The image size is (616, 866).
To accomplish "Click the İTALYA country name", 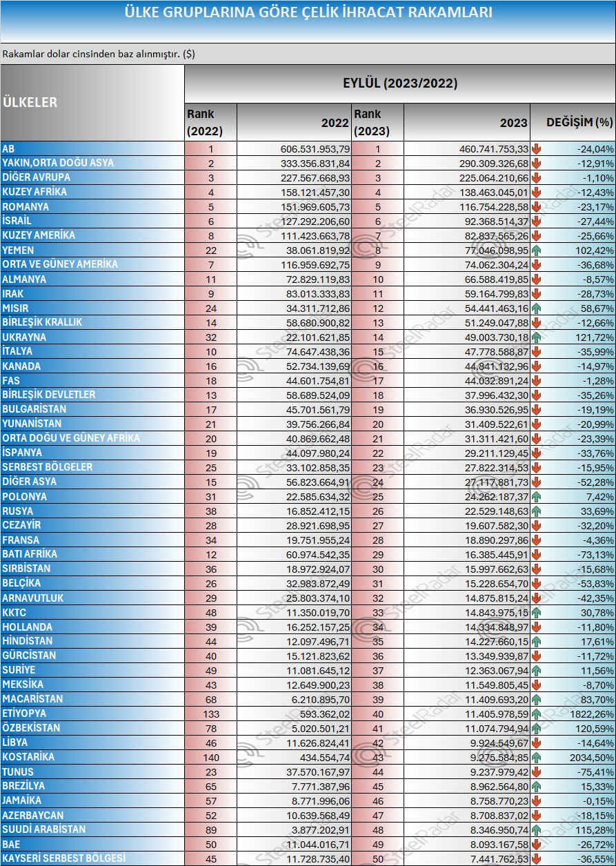I will tap(92, 351).
